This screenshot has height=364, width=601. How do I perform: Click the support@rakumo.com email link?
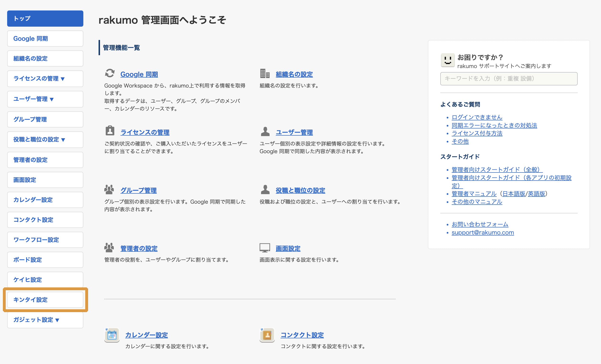pyautogui.click(x=483, y=232)
